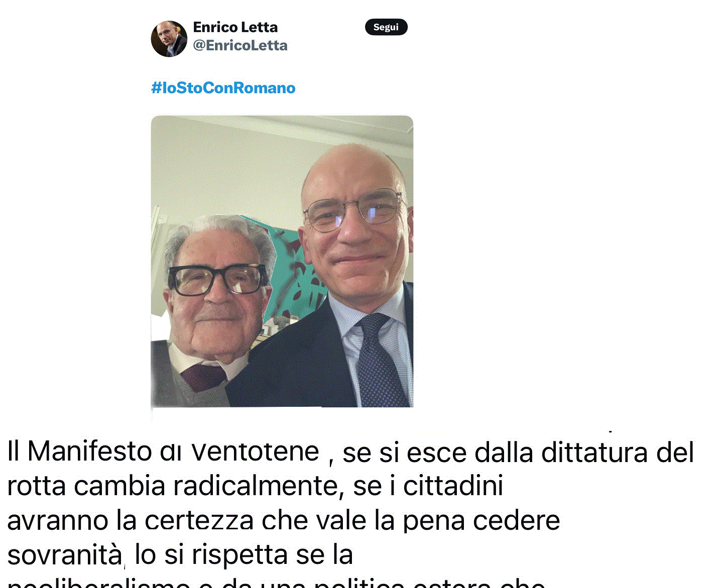The image size is (728, 588).
Task: Click the Segui follow button
Action: click(x=386, y=27)
